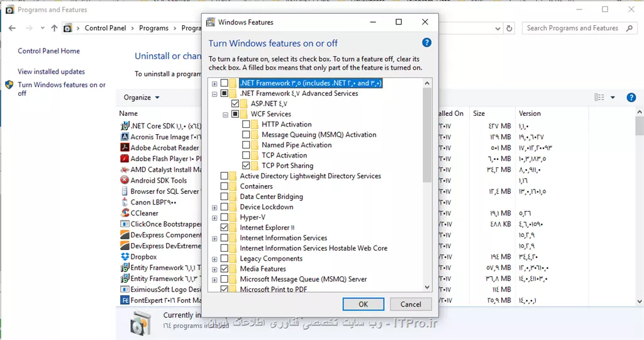The width and height of the screenshot is (644, 340).
Task: Collapse .NET Framework 4.7 Advanced Services
Action: (214, 94)
